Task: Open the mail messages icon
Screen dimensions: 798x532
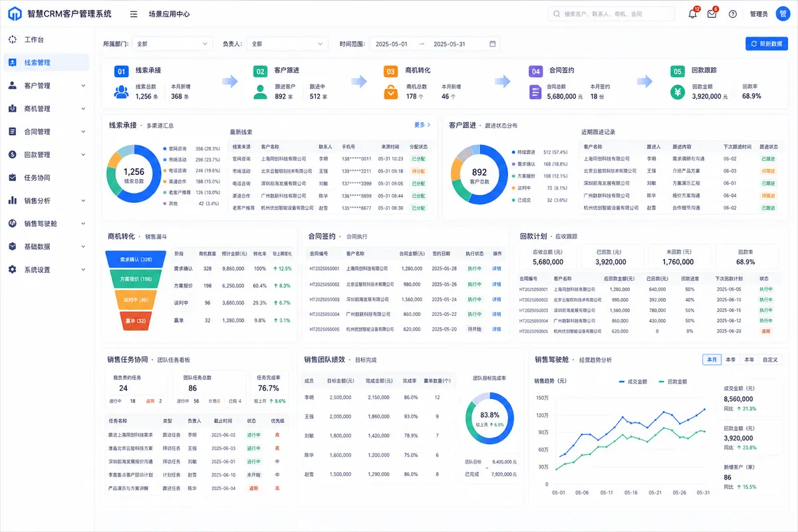Action: coord(712,14)
